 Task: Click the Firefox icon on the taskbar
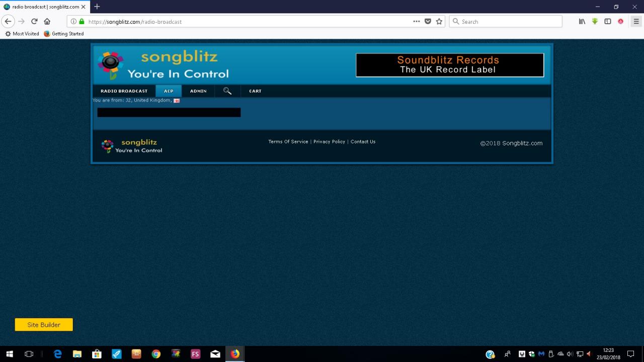[x=235, y=354]
